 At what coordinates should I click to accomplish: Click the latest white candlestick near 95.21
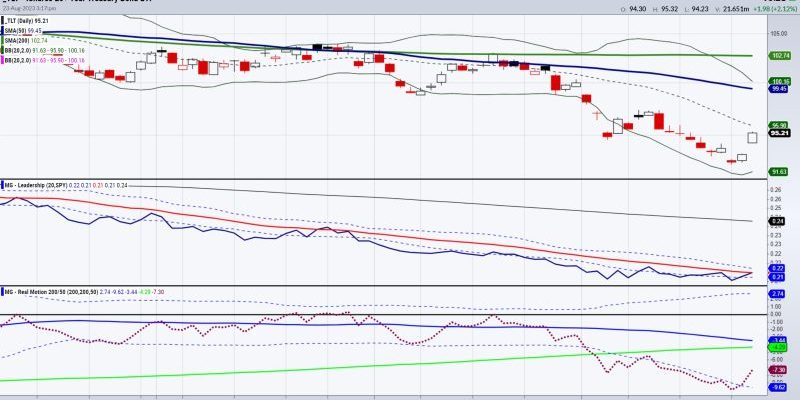pyautogui.click(x=753, y=137)
